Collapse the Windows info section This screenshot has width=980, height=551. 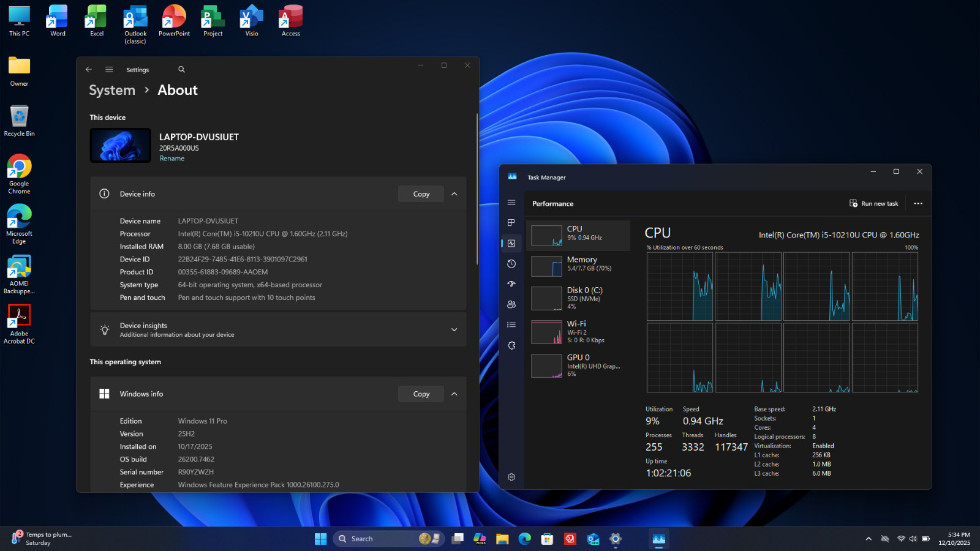(x=454, y=394)
